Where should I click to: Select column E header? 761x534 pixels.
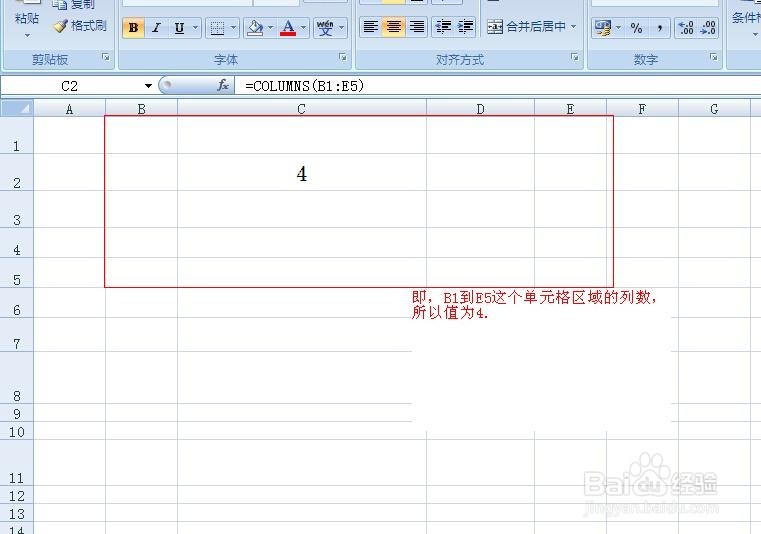pos(570,109)
